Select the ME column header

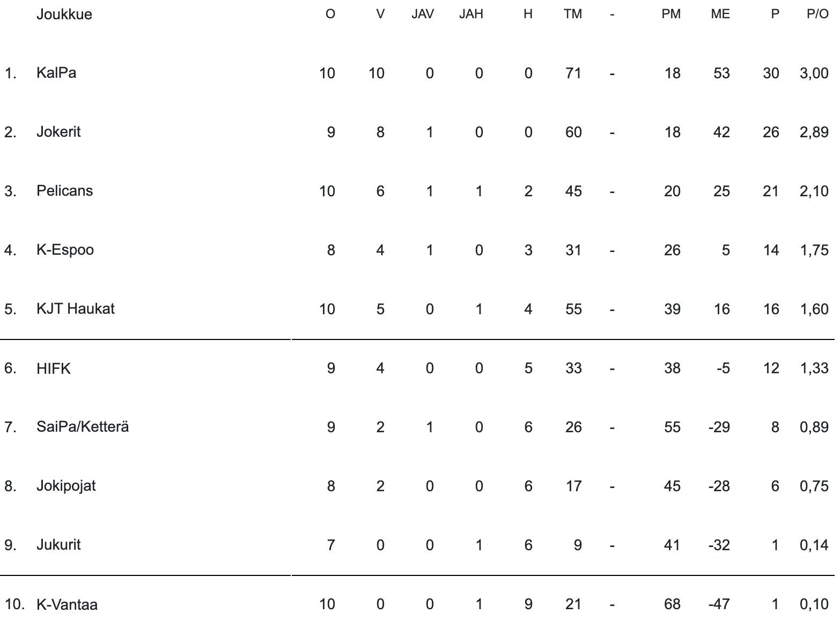[720, 14]
